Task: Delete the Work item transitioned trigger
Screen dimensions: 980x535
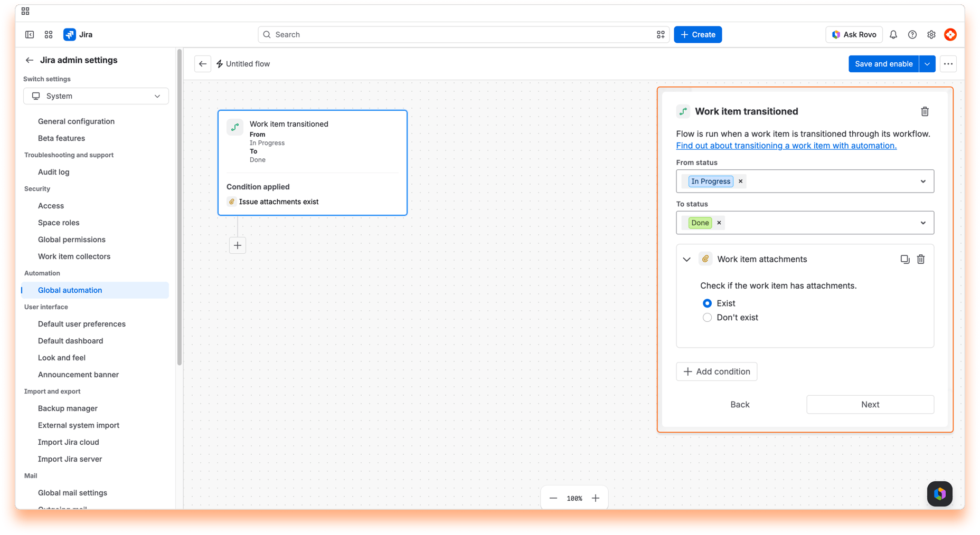Action: pyautogui.click(x=925, y=111)
